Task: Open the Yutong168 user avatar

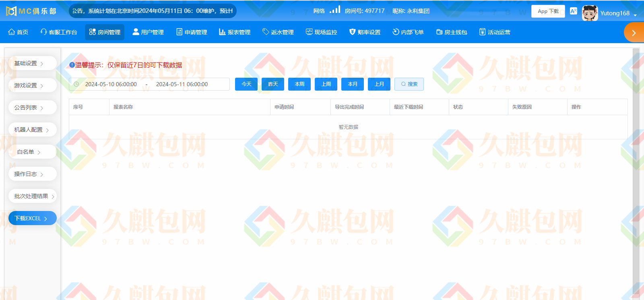Action: (590, 13)
